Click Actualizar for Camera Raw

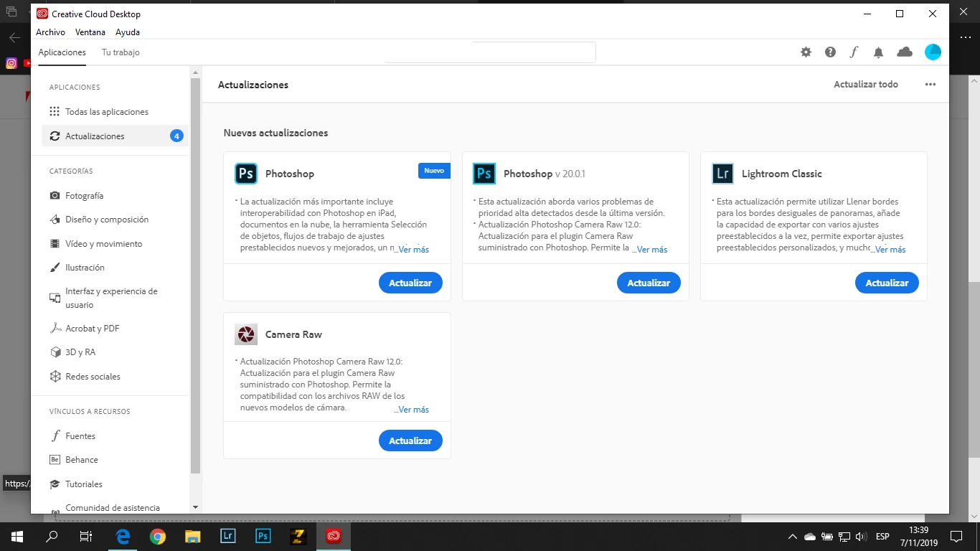tap(410, 441)
